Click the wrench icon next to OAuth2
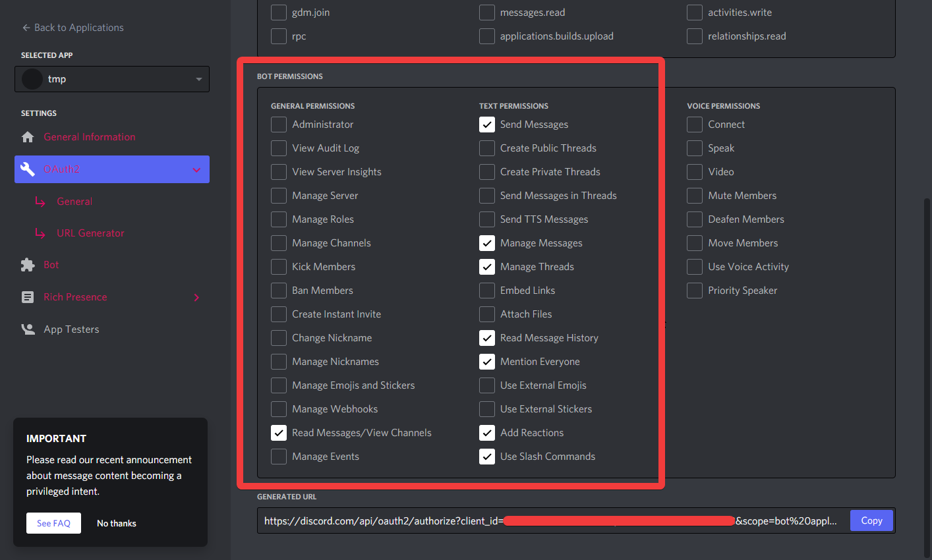 pos(28,169)
